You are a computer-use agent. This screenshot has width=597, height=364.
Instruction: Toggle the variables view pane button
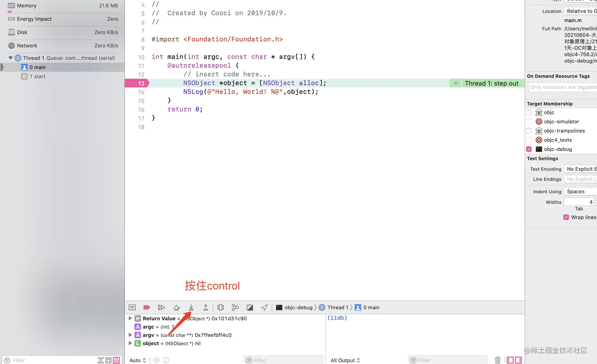click(x=510, y=360)
